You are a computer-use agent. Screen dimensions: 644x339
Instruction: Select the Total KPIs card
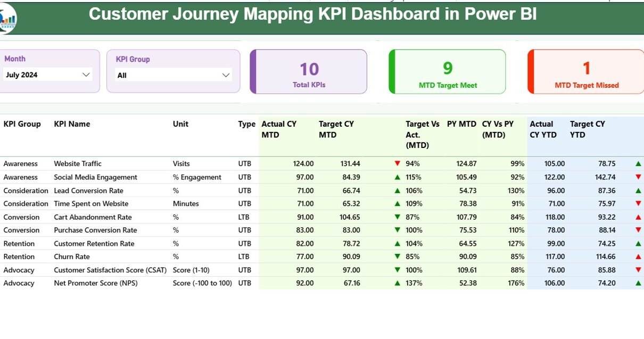[309, 72]
